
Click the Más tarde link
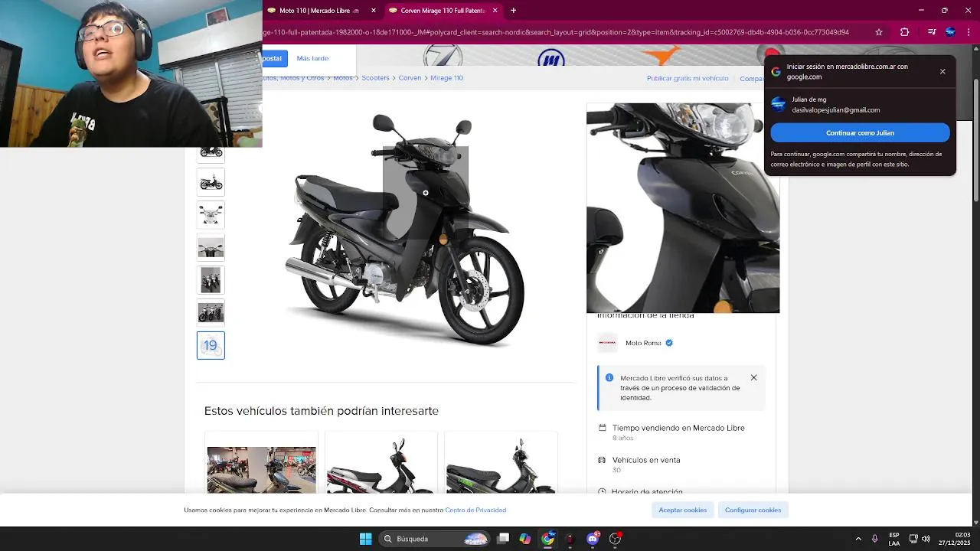coord(312,58)
